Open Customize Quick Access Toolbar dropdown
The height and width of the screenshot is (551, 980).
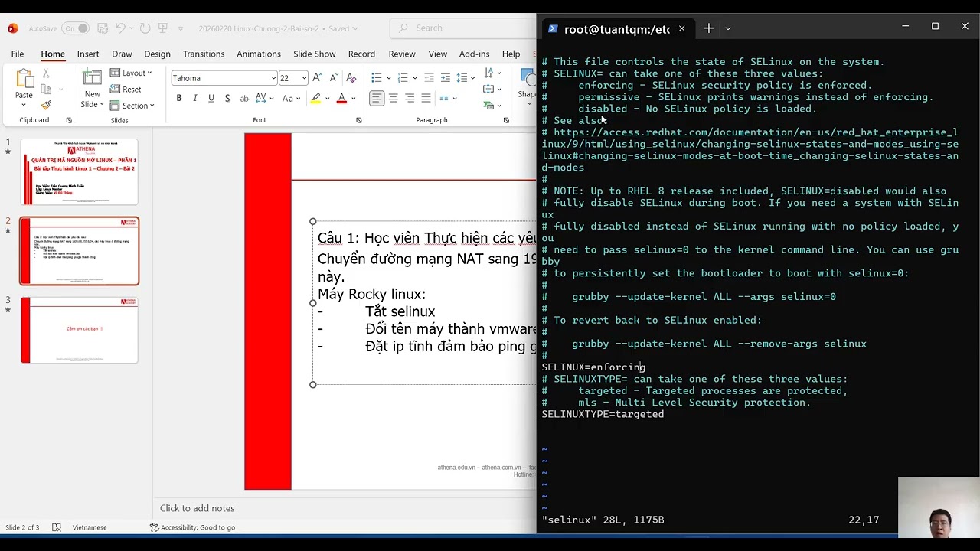(181, 28)
